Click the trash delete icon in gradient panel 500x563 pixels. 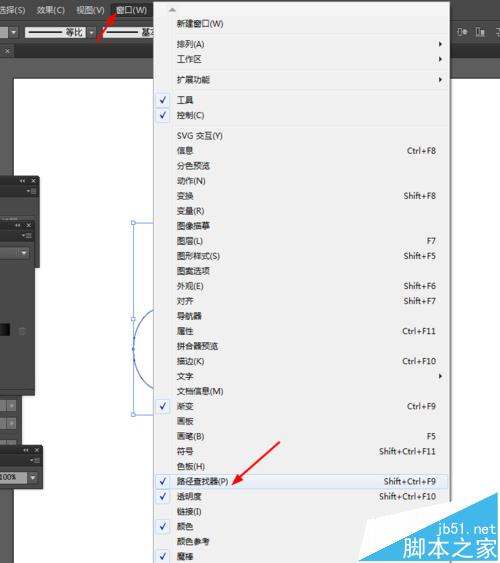pos(22,331)
